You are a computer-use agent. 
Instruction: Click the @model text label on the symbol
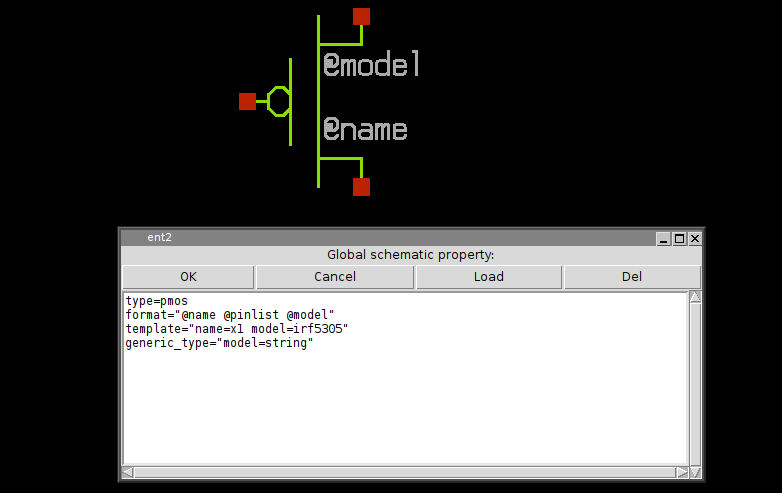point(371,66)
